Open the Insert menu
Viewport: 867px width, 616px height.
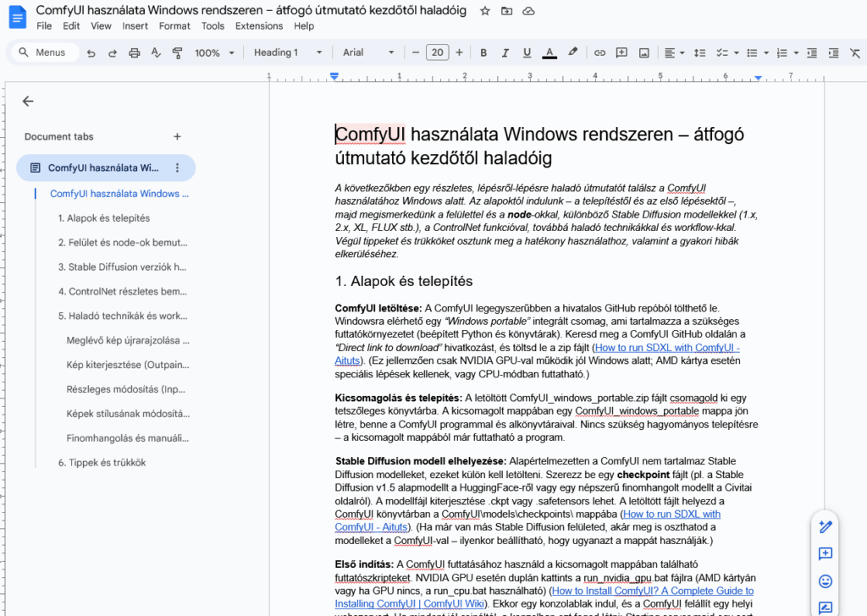[135, 26]
